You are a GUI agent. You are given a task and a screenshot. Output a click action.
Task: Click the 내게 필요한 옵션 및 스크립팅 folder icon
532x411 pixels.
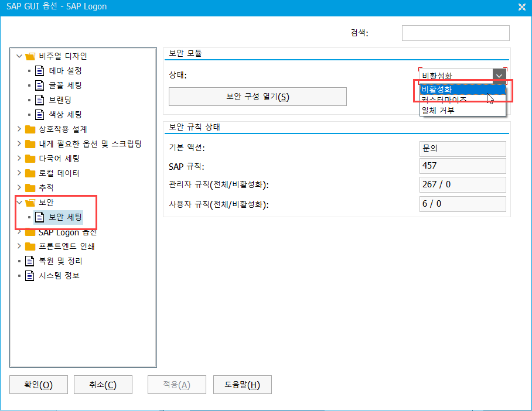point(30,144)
